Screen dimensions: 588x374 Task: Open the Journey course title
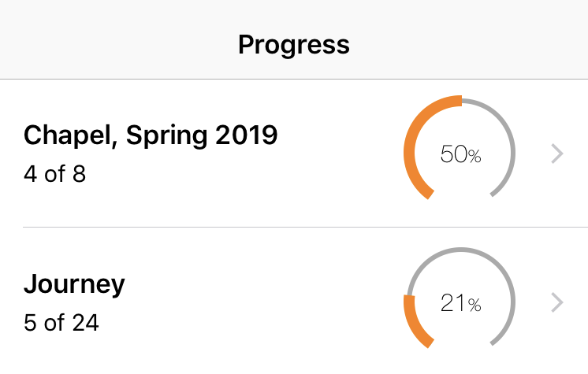click(x=74, y=283)
